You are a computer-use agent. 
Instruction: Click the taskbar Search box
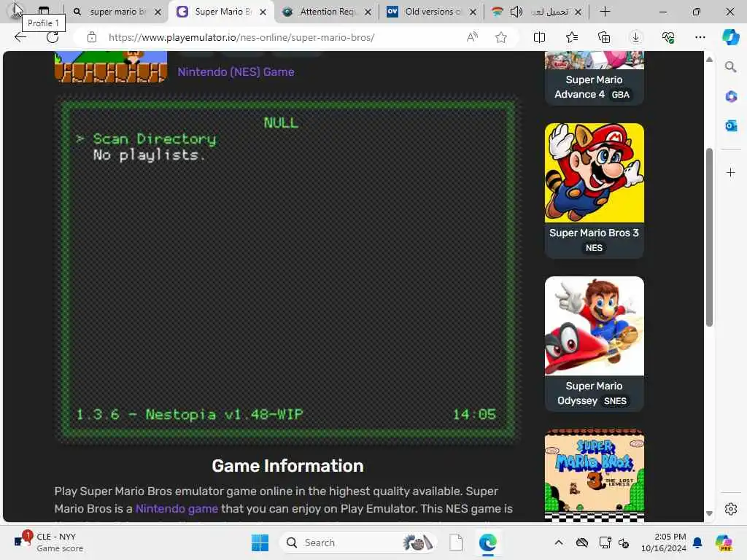click(358, 542)
